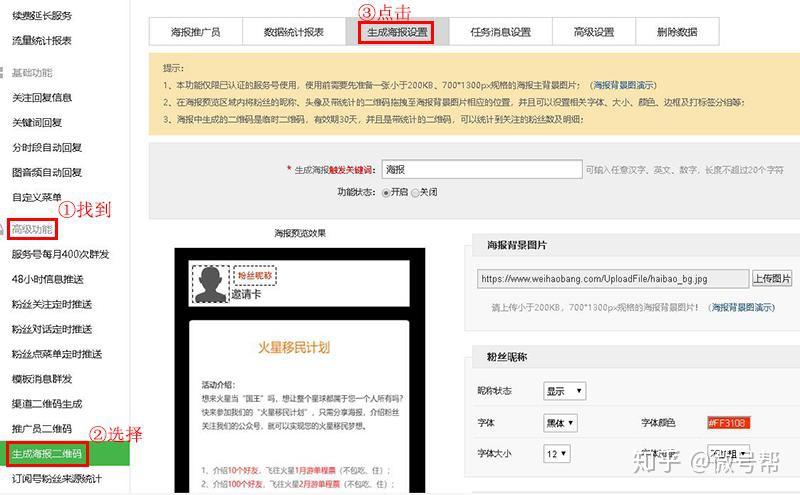This screenshot has height=495, width=800.
Task: Click the 上传图片 button
Action: (x=772, y=279)
